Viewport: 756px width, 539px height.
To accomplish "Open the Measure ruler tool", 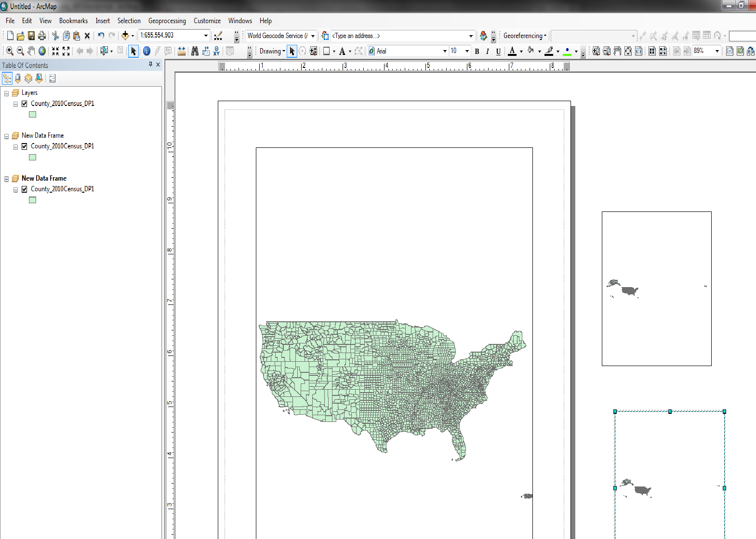I will [x=182, y=51].
